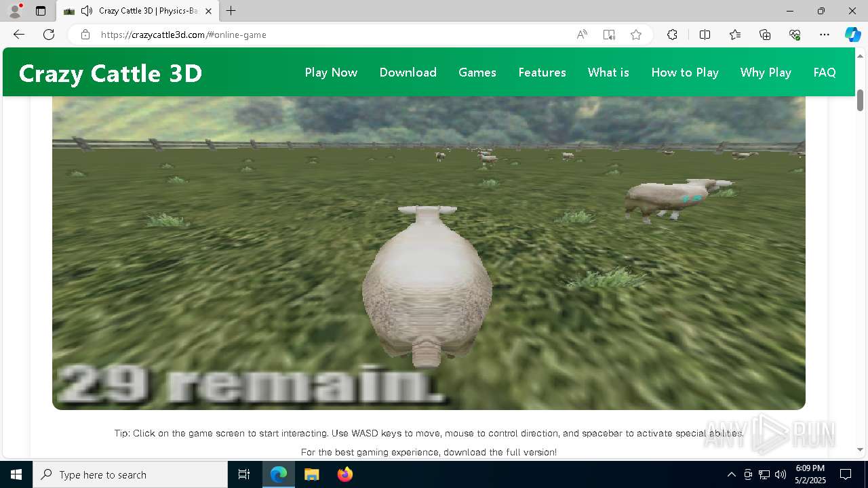Click '29 remain.' counter text
The image size is (868, 488).
(251, 384)
